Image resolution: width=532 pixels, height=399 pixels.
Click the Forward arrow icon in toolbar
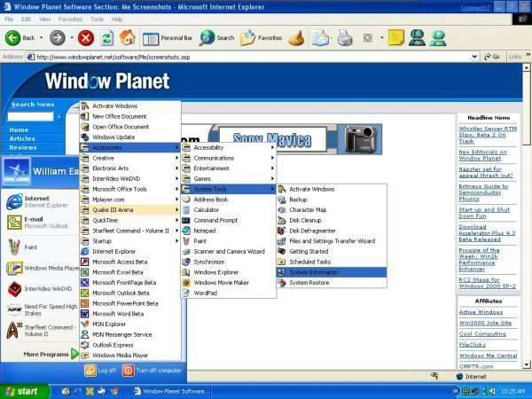pyautogui.click(x=58, y=37)
